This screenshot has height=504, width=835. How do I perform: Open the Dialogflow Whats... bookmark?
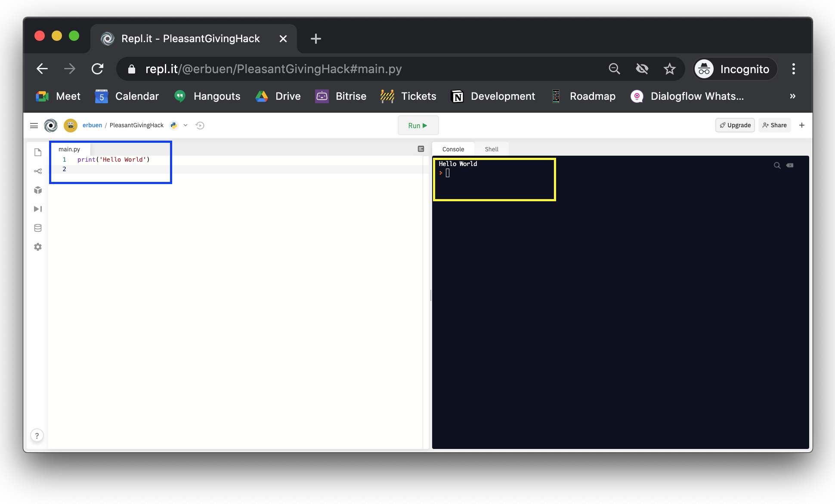(x=687, y=96)
